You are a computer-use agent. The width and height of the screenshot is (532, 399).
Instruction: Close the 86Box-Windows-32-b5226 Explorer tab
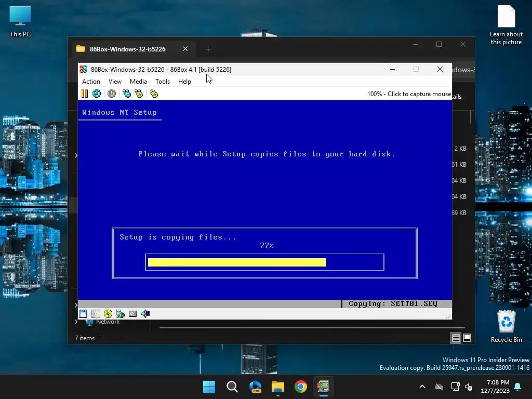(185, 49)
